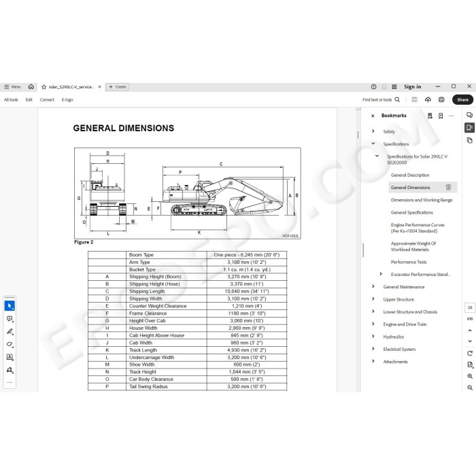Click the upload to cloud icon
The width and height of the screenshot is (476, 476).
tap(428, 99)
